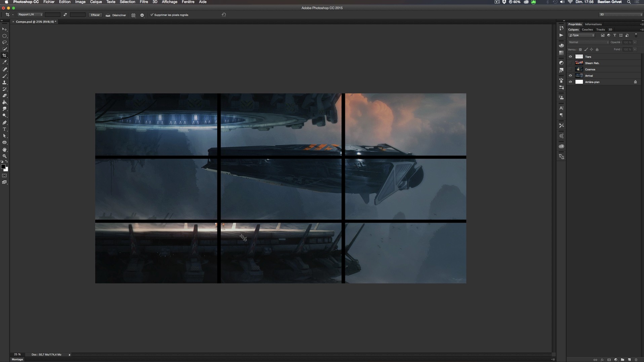
Task: Select the Clone Stamp tool
Action: (x=5, y=82)
